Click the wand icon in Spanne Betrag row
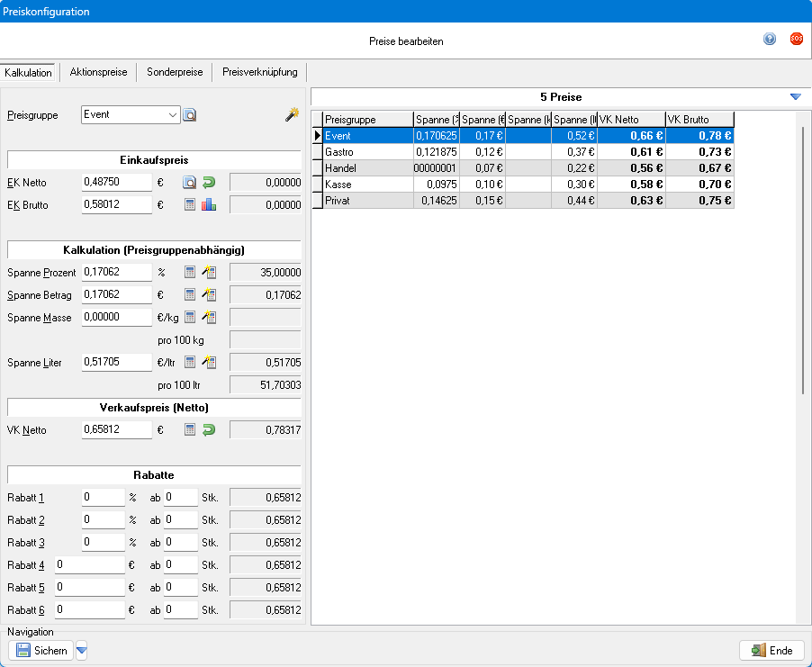Image resolution: width=812 pixels, height=667 pixels. click(209, 294)
